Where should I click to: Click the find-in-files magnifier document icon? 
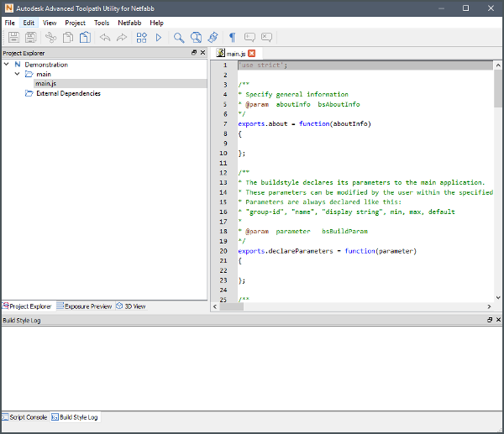pyautogui.click(x=196, y=38)
